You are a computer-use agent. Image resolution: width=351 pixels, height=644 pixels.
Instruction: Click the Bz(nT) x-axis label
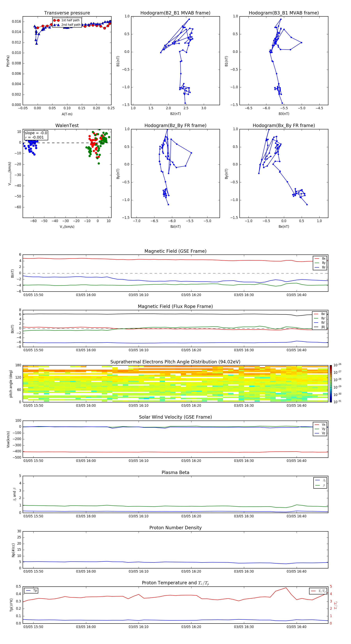tap(175, 227)
